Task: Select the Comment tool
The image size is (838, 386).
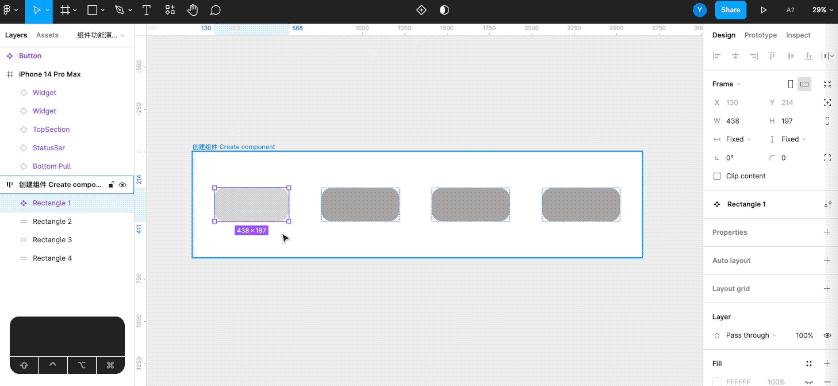Action: (215, 10)
